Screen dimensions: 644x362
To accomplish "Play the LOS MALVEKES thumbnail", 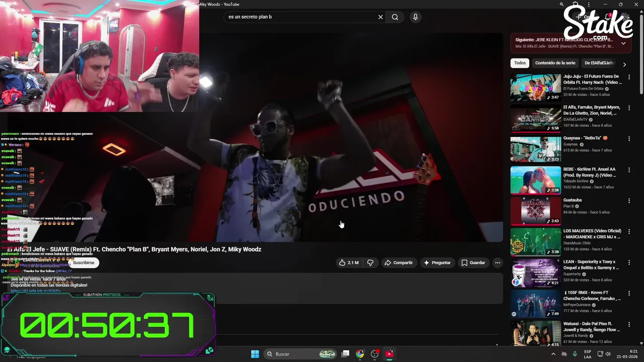I will coord(535,242).
